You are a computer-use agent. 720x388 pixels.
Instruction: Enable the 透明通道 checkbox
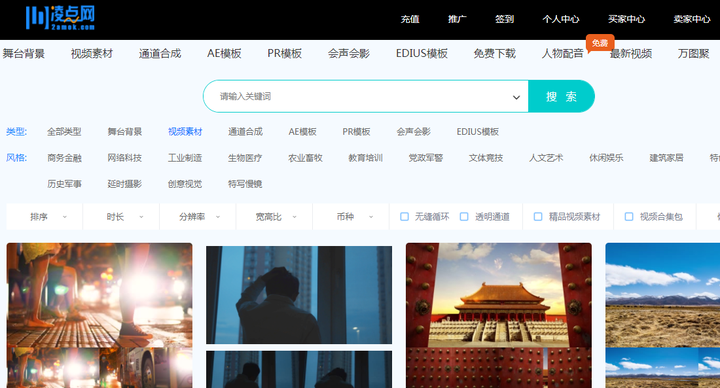point(464,217)
